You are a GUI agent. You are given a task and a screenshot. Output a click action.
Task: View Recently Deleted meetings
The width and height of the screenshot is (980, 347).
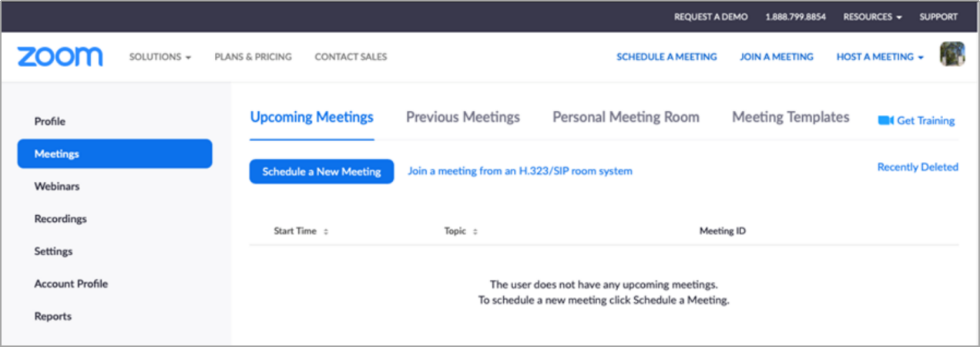click(x=918, y=167)
